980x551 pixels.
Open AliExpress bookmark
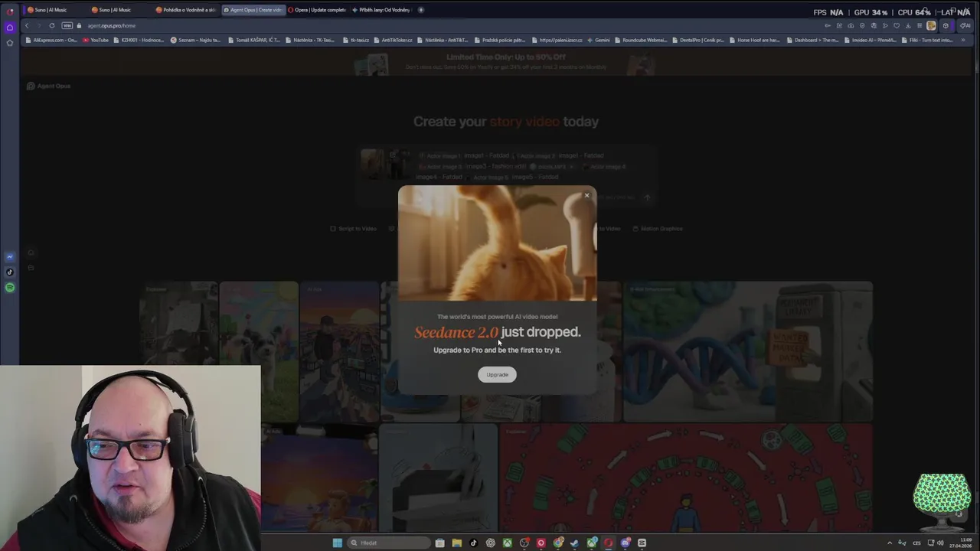51,40
